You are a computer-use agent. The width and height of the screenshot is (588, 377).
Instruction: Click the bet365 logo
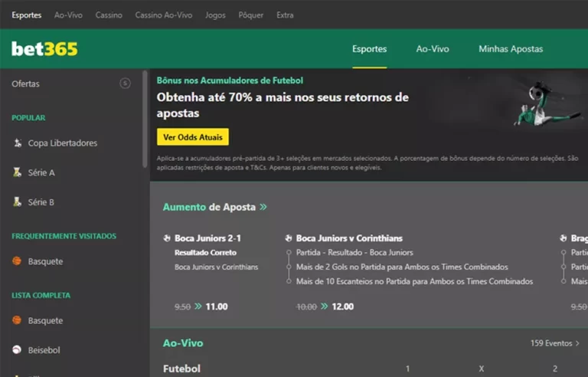pos(44,49)
